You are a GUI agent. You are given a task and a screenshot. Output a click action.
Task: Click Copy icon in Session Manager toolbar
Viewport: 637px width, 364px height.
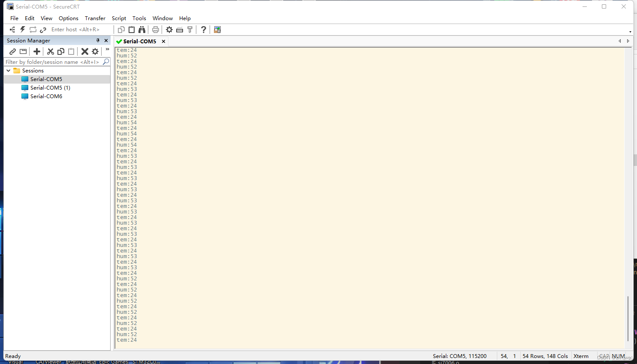61,51
